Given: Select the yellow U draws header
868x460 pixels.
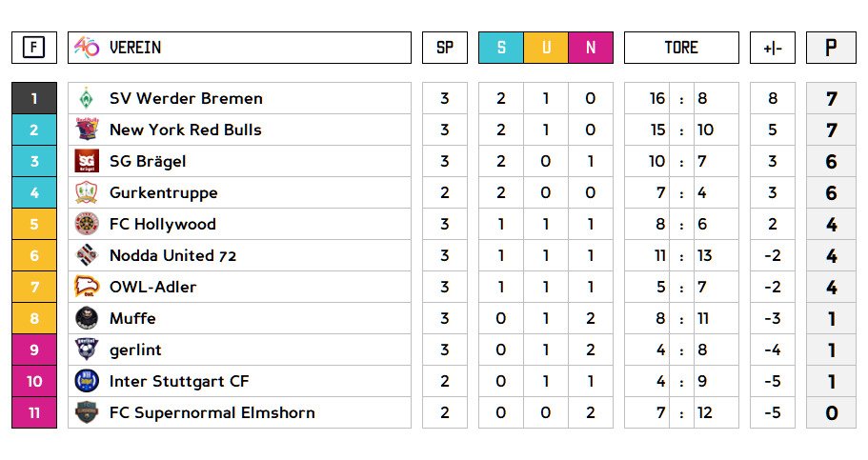Looking at the screenshot, I should pyautogui.click(x=546, y=48).
